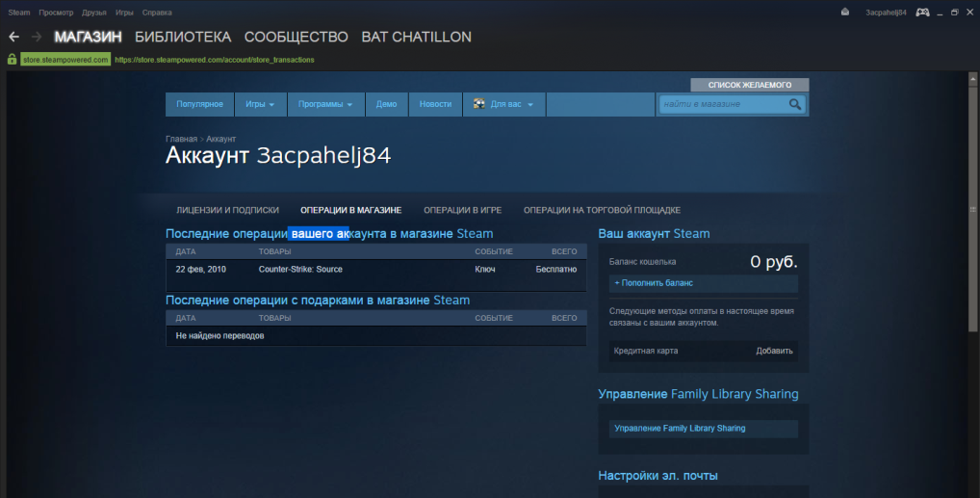Open the BAT CHATILLON profile section
Viewport: 980px width, 498px height.
click(x=416, y=37)
